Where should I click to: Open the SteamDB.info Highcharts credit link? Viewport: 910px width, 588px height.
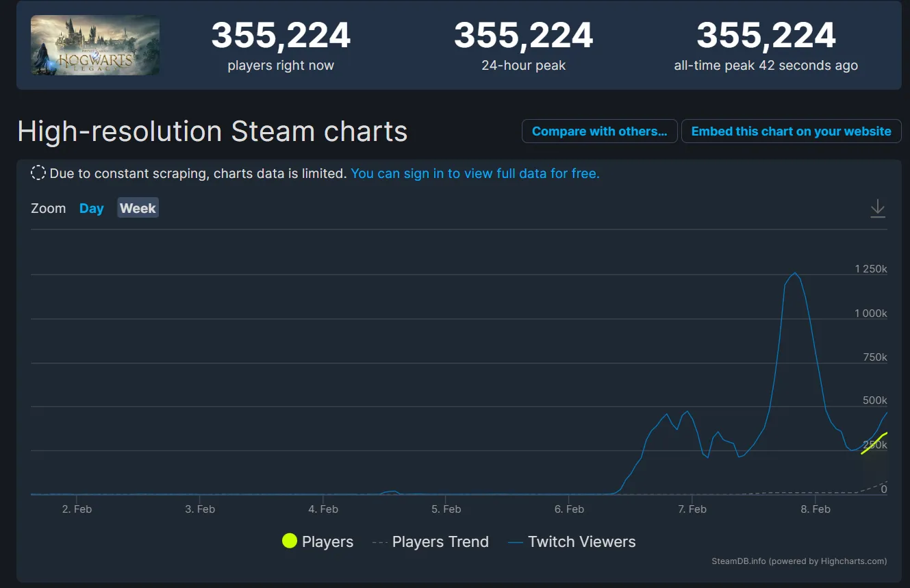point(799,561)
